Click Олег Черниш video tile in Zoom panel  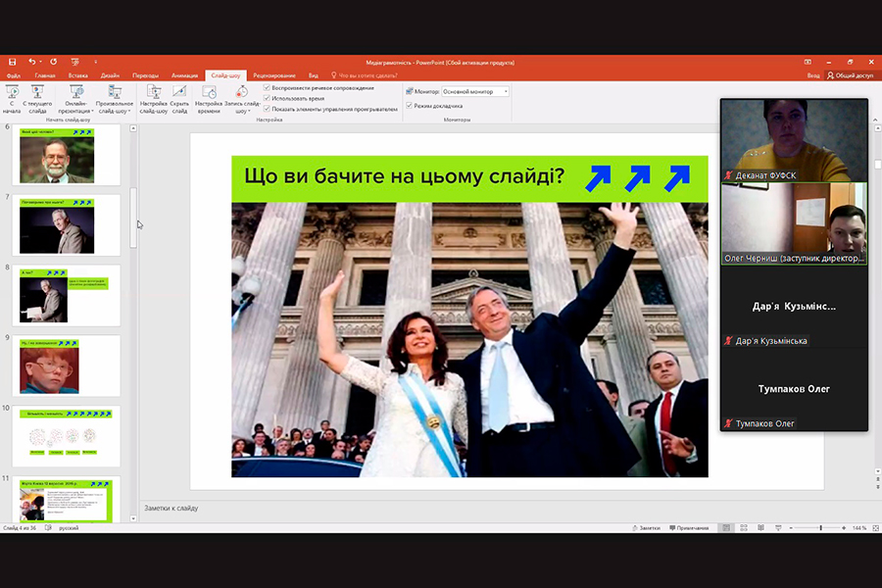[x=794, y=223]
